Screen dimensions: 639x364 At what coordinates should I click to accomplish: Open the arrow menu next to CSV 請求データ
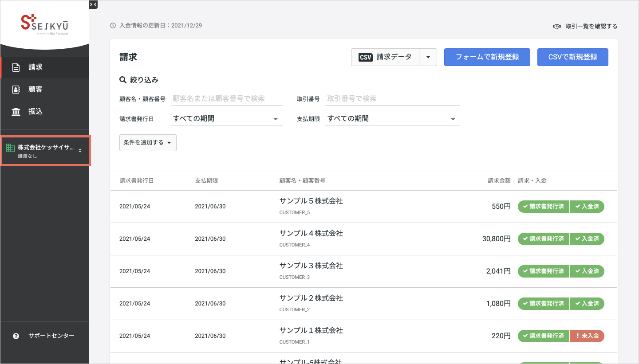pos(428,57)
